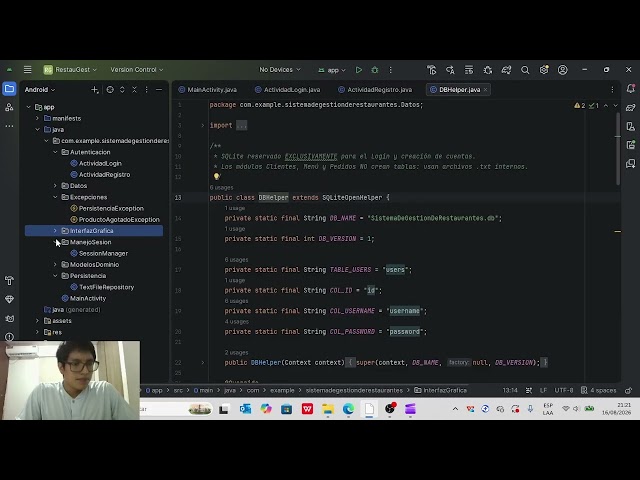This screenshot has width=640, height=480.
Task: Click cursor position 13:14 in status bar
Action: pos(510,390)
